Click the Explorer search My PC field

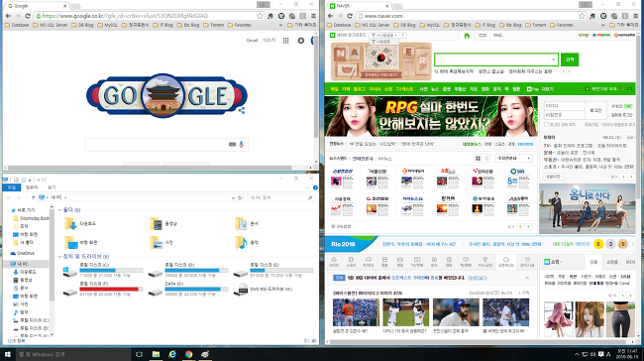click(x=280, y=197)
